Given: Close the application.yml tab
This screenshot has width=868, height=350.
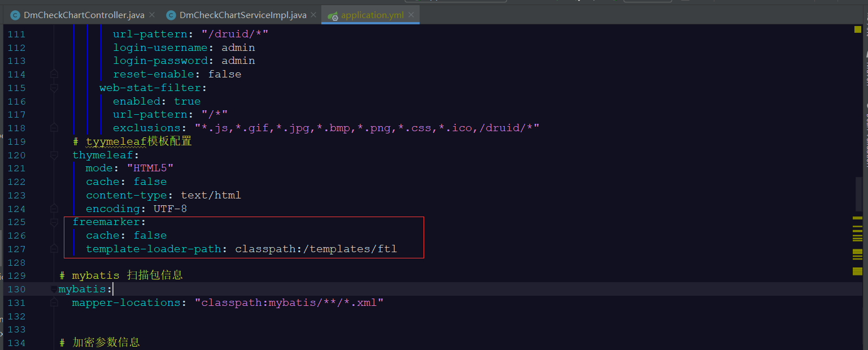Looking at the screenshot, I should click(411, 15).
